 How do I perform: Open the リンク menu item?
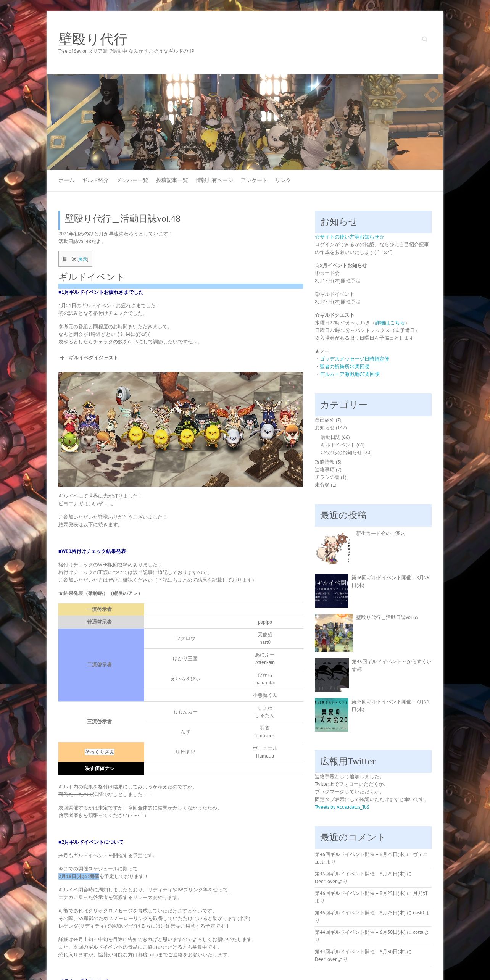click(283, 180)
